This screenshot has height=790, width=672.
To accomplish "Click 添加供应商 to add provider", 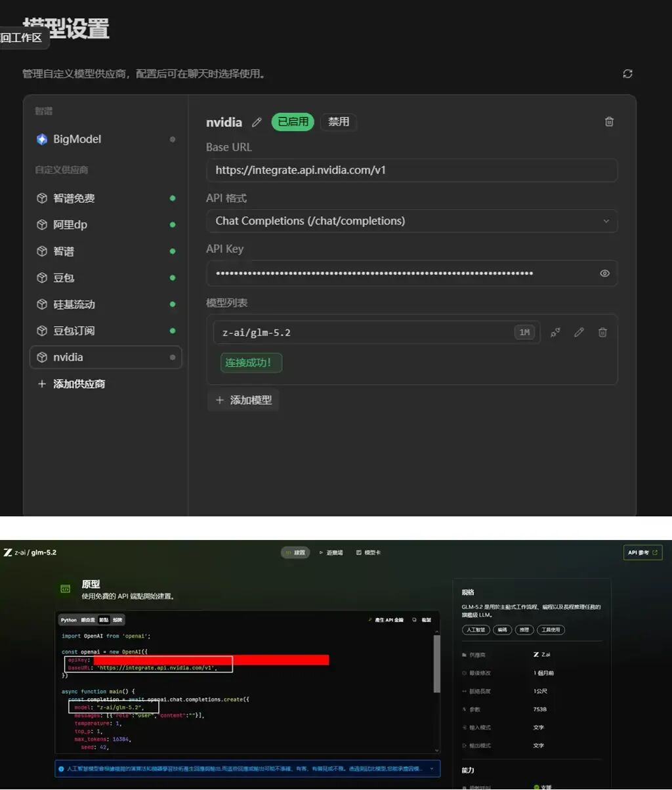I will (72, 384).
